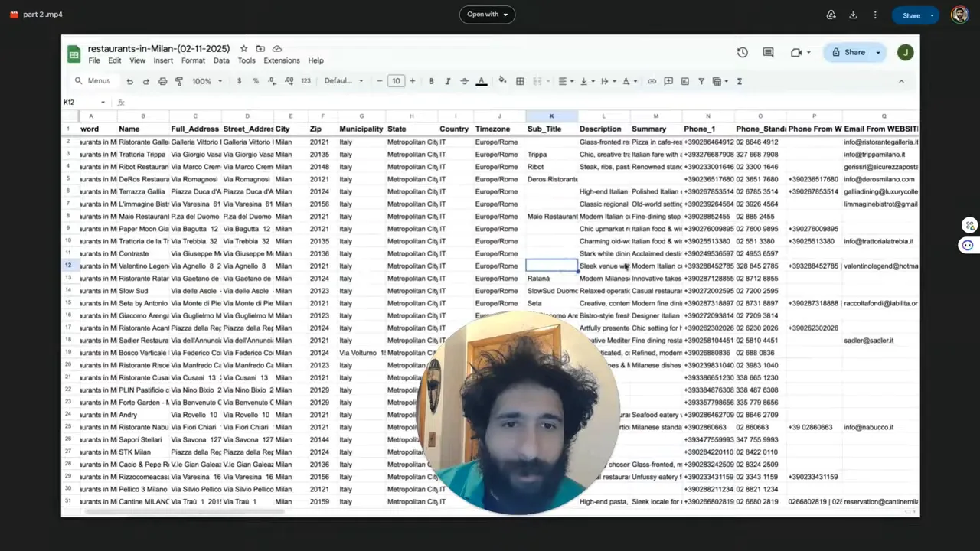Open the 100% zoom dropdown
This screenshot has height=551, width=980.
207,81
